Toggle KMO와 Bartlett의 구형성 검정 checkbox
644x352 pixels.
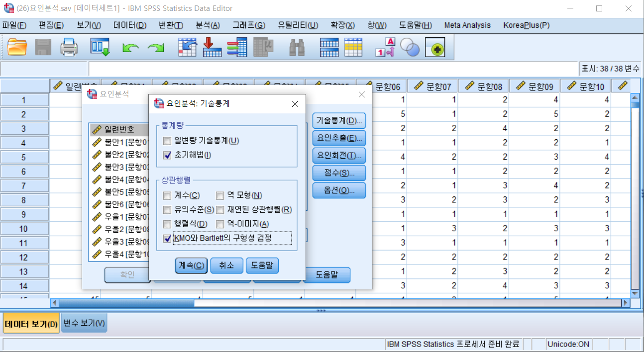pos(167,239)
